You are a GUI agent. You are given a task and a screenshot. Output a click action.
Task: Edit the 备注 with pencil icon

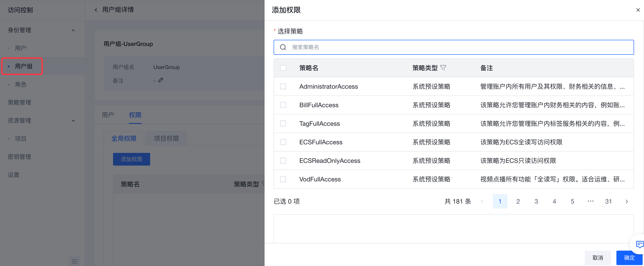click(161, 80)
